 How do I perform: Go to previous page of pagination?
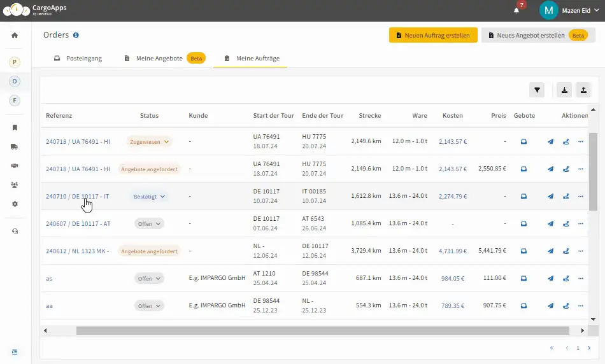point(567,348)
